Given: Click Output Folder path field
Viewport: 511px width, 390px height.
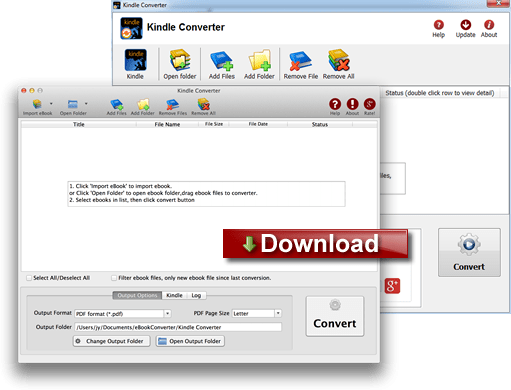Looking at the screenshot, I should pyautogui.click(x=178, y=327).
